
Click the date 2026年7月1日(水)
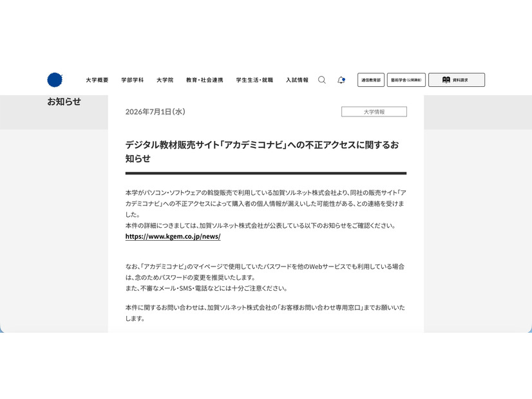[155, 112]
